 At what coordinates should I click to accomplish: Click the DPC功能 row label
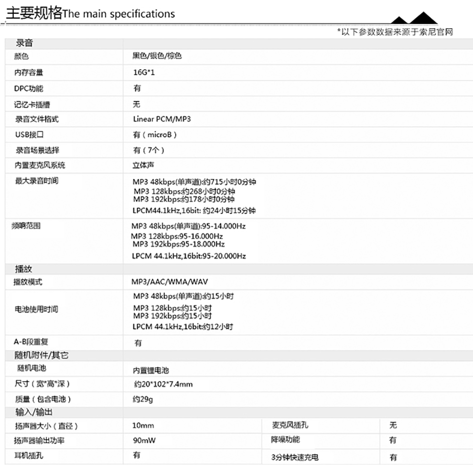point(29,89)
